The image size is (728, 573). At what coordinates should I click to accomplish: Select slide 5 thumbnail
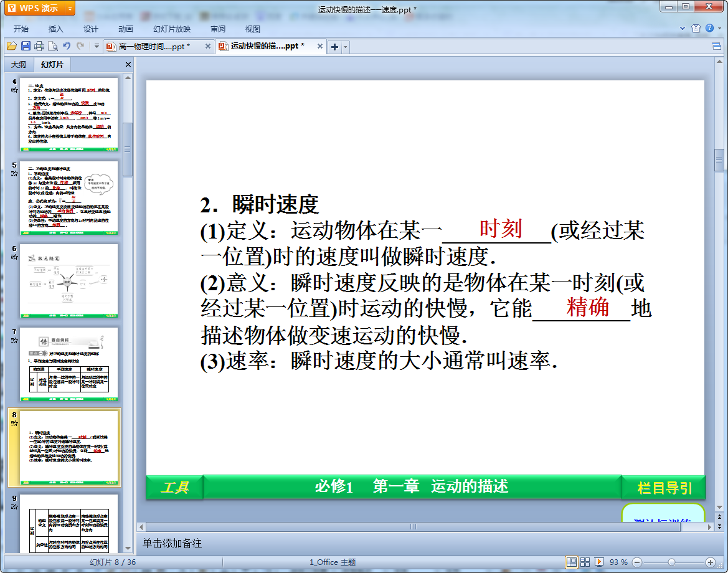69,198
